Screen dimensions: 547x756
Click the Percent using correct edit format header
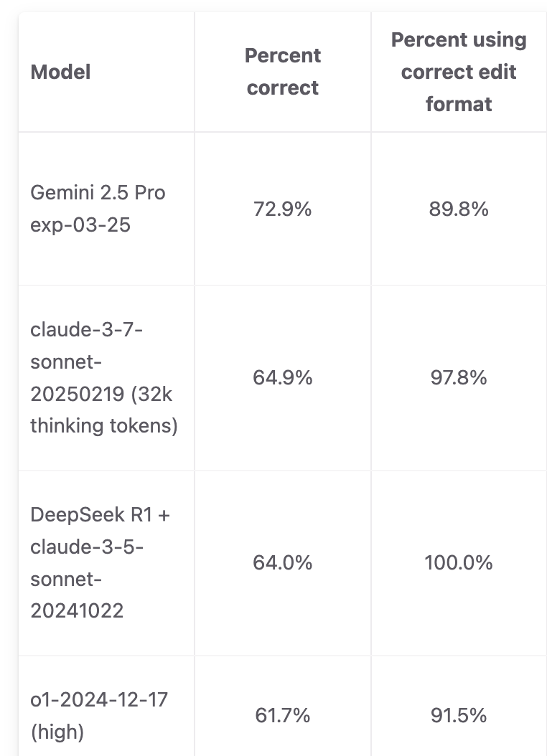(459, 71)
